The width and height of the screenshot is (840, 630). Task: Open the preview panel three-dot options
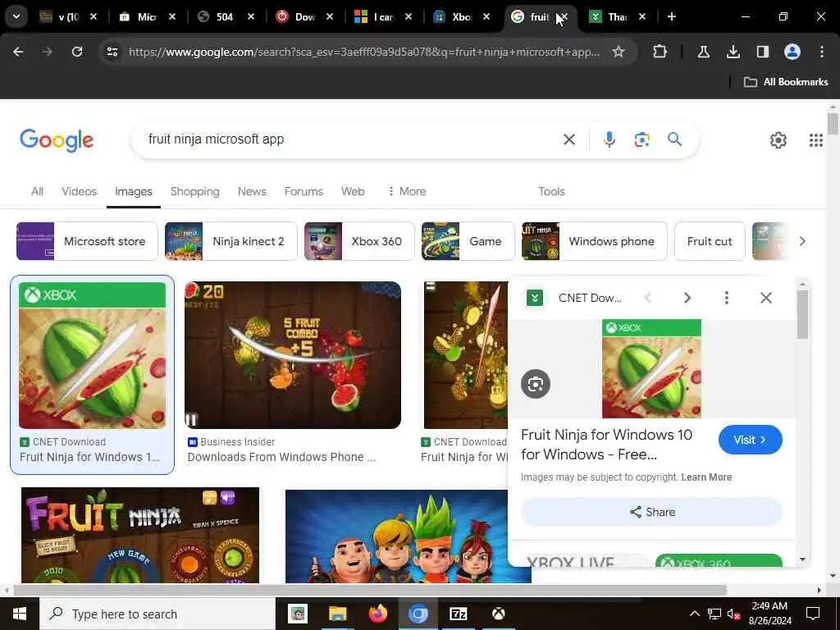point(727,298)
